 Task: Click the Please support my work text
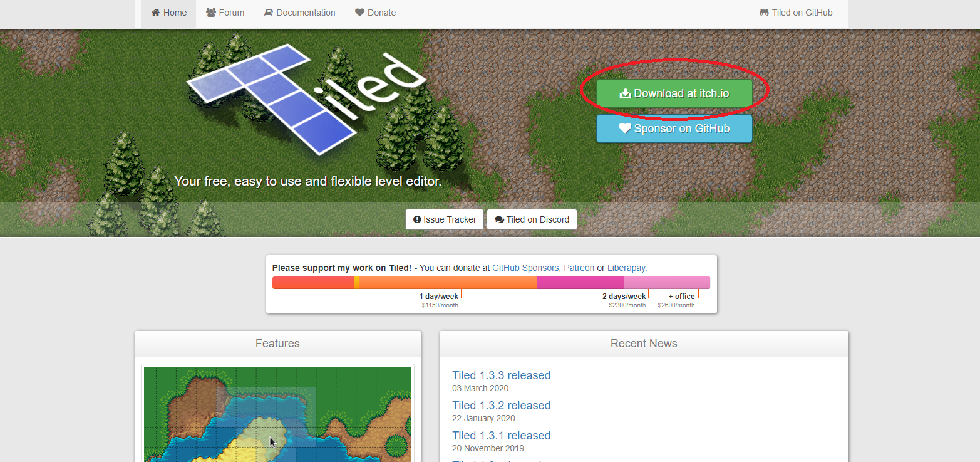point(342,268)
